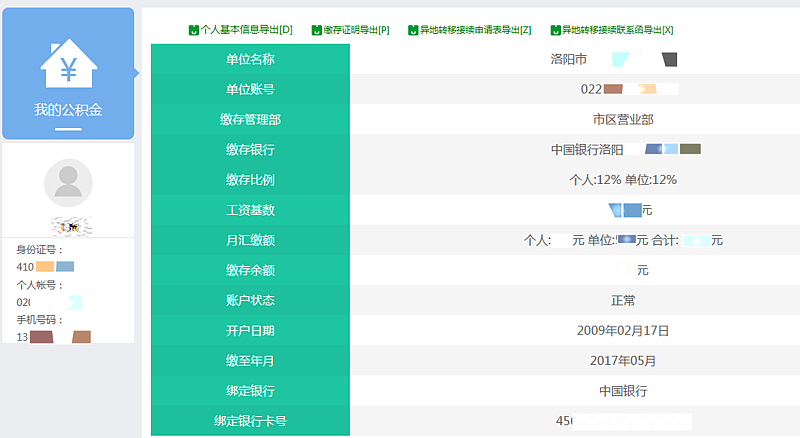800x438 pixels.
Task: Click green icon beside 异地转移接续申请表导出[Z]
Action: [x=412, y=31]
